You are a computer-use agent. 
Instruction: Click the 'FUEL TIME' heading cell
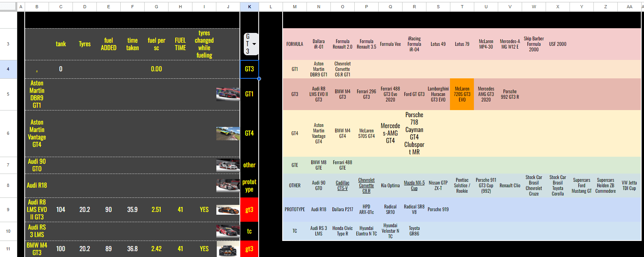pos(180,44)
